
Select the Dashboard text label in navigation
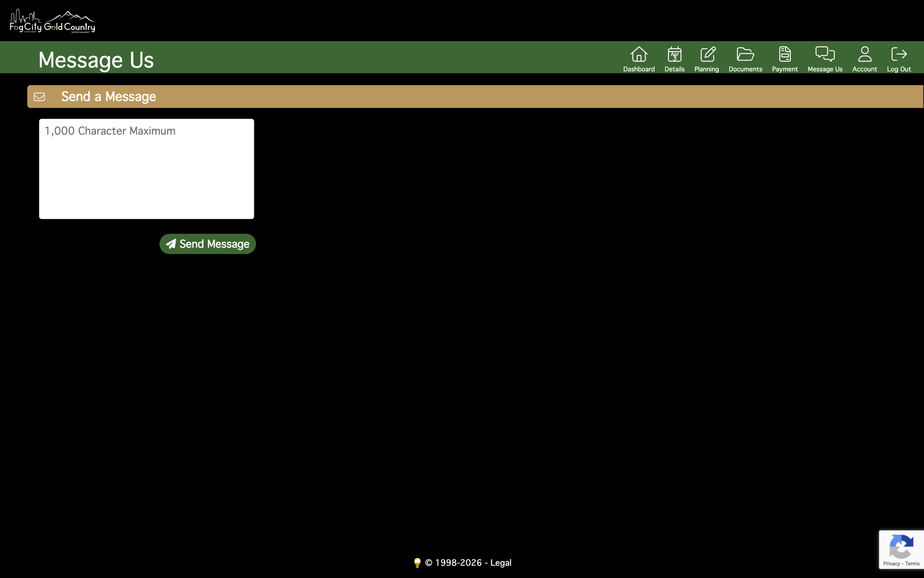point(639,69)
